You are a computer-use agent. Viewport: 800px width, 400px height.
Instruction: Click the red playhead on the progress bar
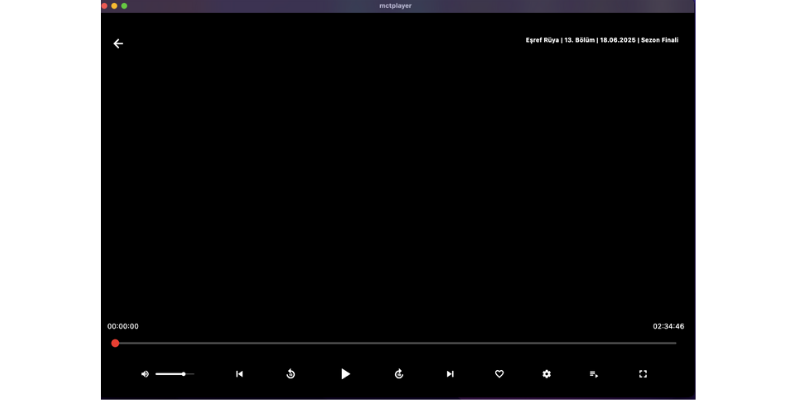pyautogui.click(x=115, y=343)
